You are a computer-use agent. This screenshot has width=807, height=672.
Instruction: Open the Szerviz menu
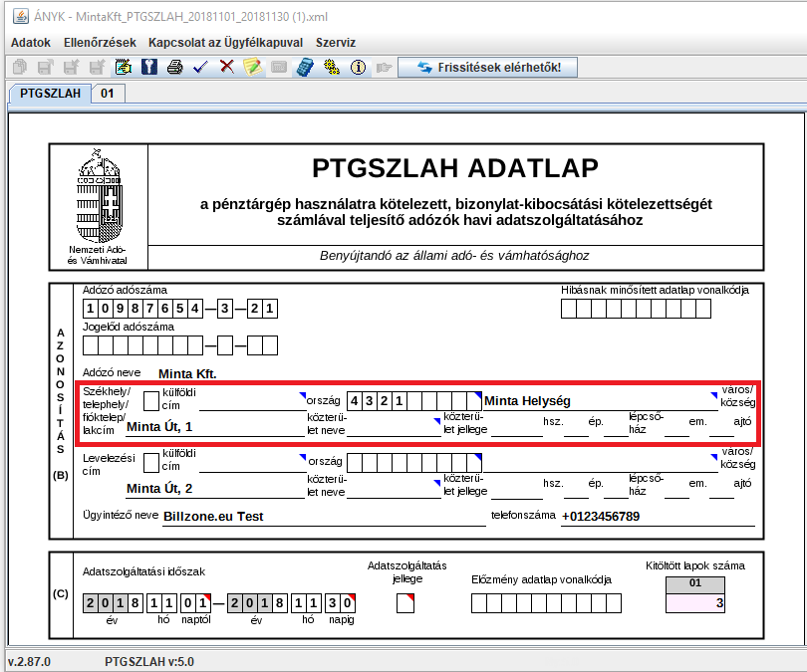[336, 43]
